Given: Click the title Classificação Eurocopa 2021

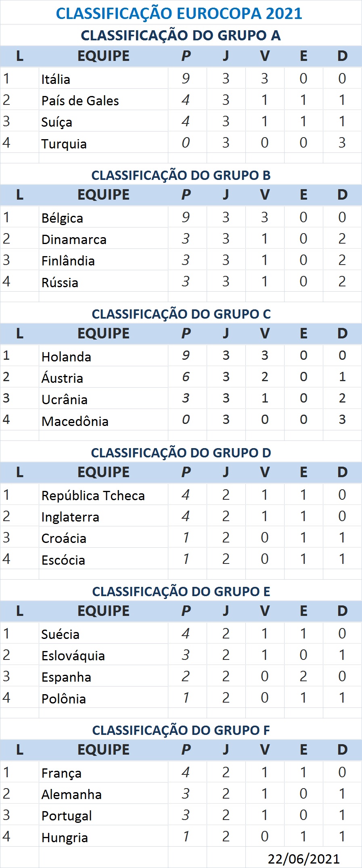Looking at the screenshot, I should tap(179, 13).
